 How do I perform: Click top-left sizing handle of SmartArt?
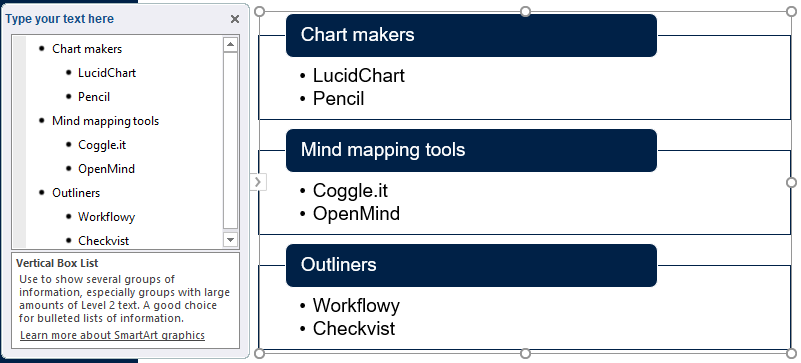coord(260,11)
